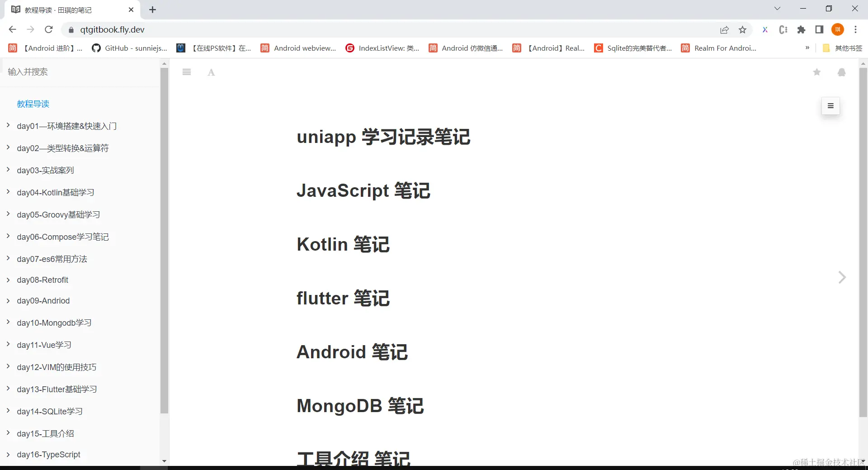
Task: Open the tab search dropdown arrow
Action: 777,9
